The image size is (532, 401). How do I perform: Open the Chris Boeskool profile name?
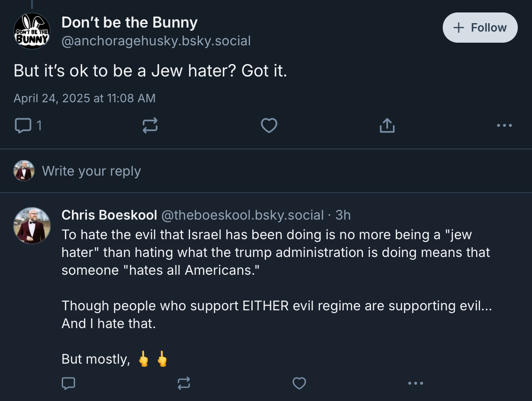coord(109,215)
